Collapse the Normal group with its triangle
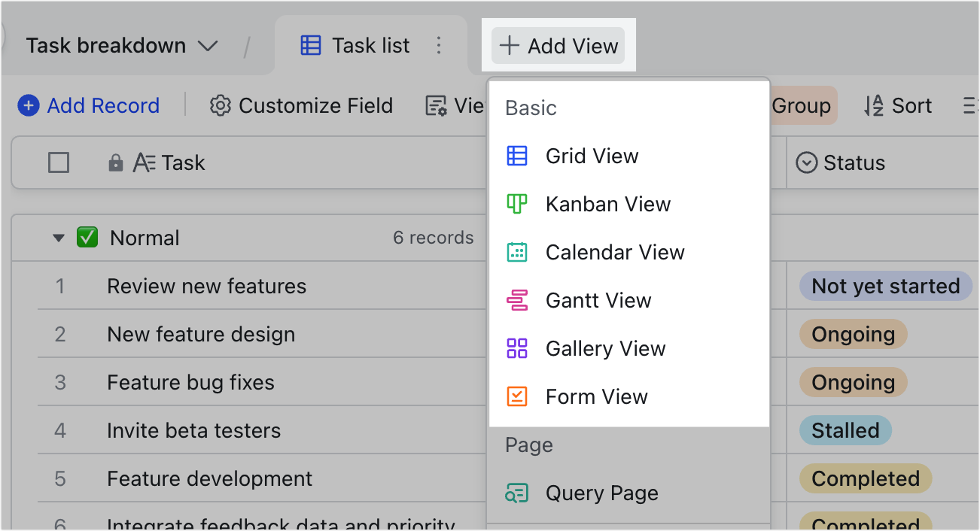 (x=59, y=237)
